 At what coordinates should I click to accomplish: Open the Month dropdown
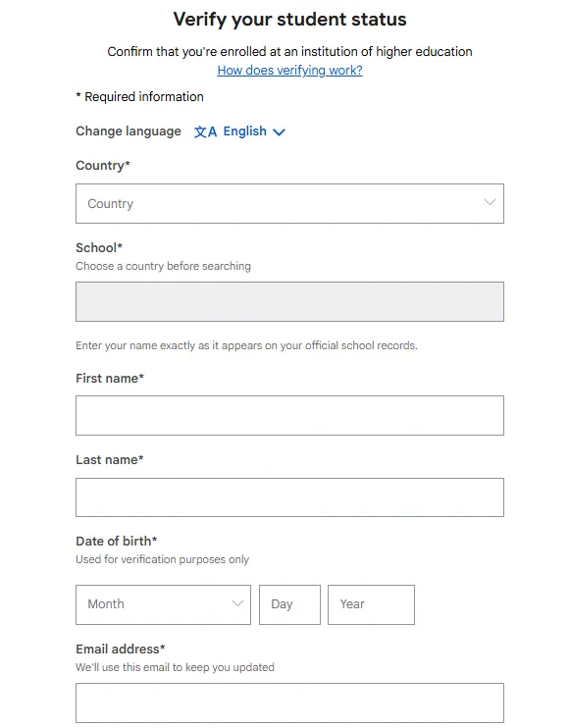click(163, 604)
